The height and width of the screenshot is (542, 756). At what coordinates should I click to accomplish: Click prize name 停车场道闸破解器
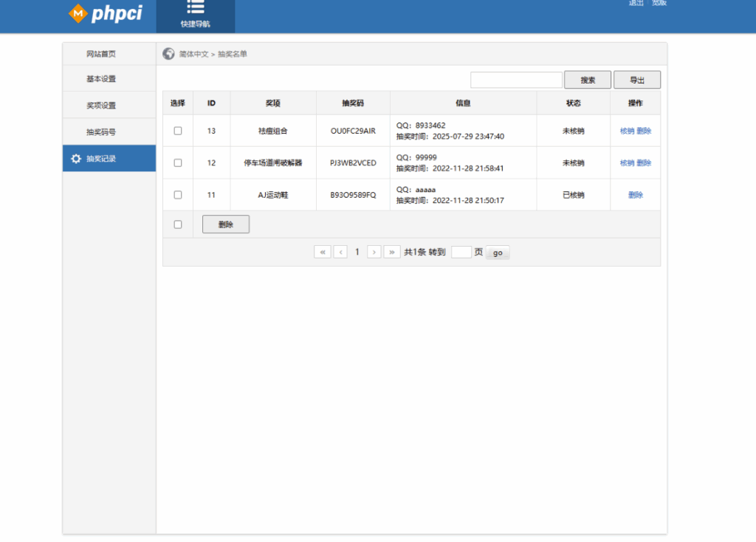click(273, 163)
